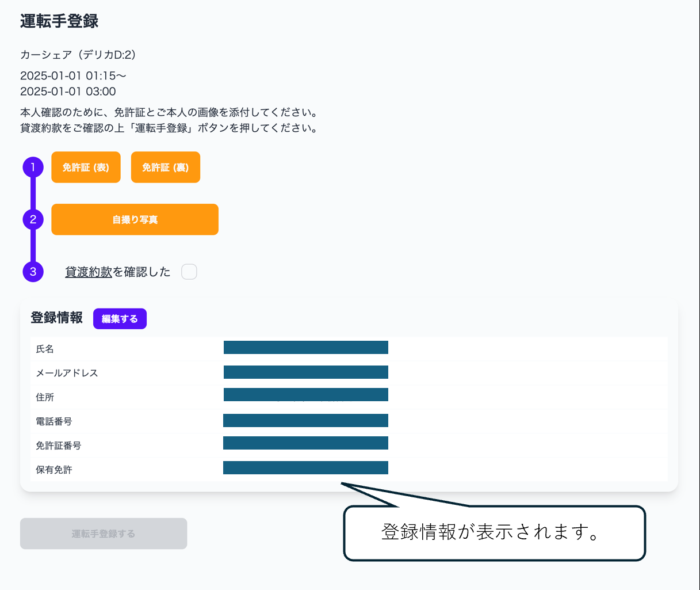Select the step 3 circle icon

[x=33, y=272]
